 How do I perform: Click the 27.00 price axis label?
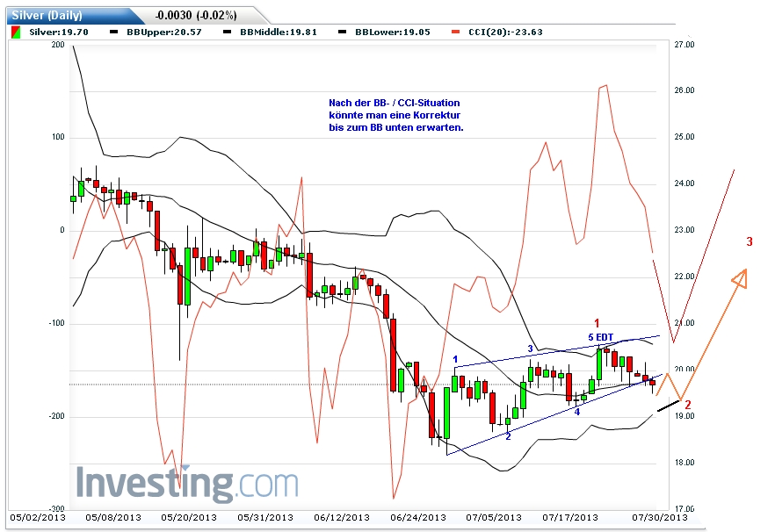pos(684,45)
